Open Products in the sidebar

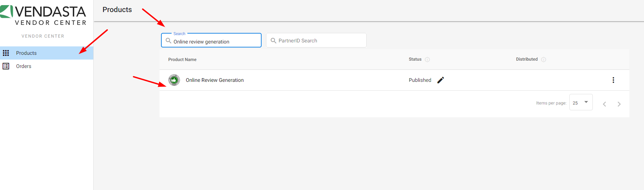click(x=46, y=53)
